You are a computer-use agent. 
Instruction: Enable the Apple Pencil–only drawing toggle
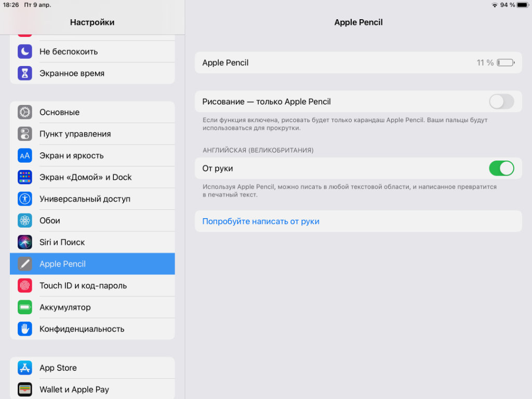coord(501,102)
